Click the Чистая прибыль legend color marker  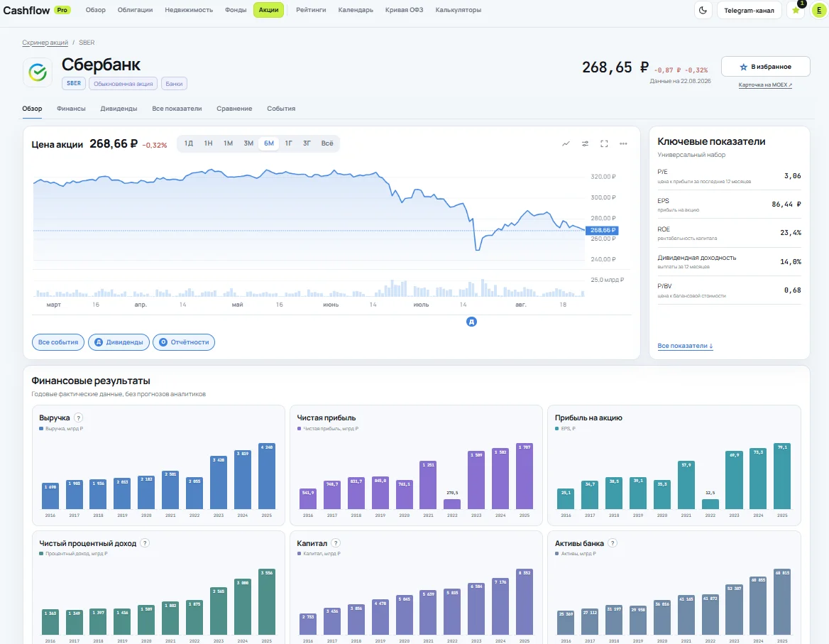click(x=300, y=429)
